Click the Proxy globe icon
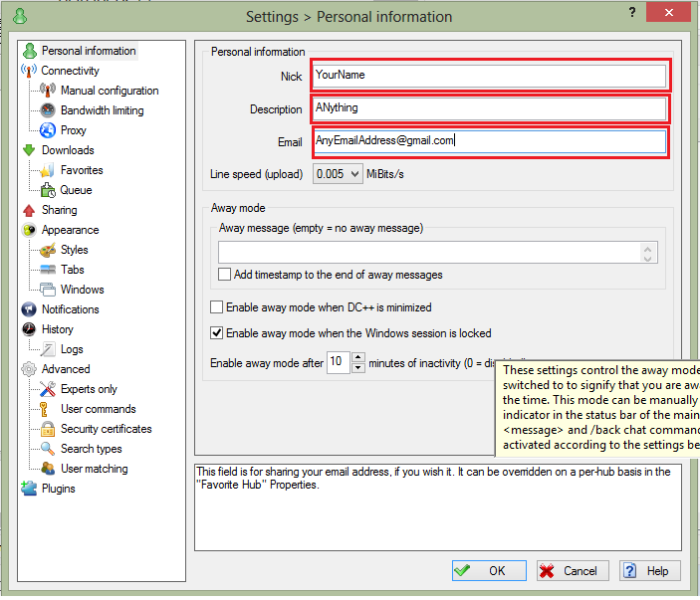Image resolution: width=700 pixels, height=600 pixels. [48, 130]
